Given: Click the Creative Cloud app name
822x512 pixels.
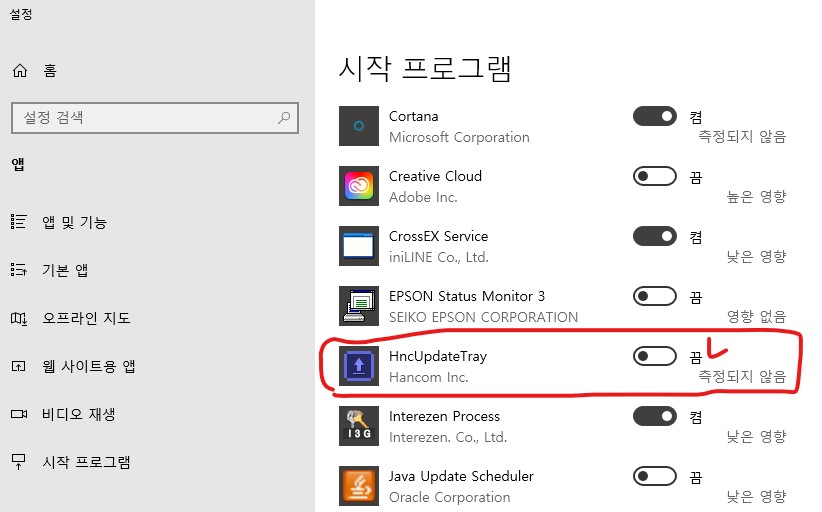Looking at the screenshot, I should coord(435,176).
